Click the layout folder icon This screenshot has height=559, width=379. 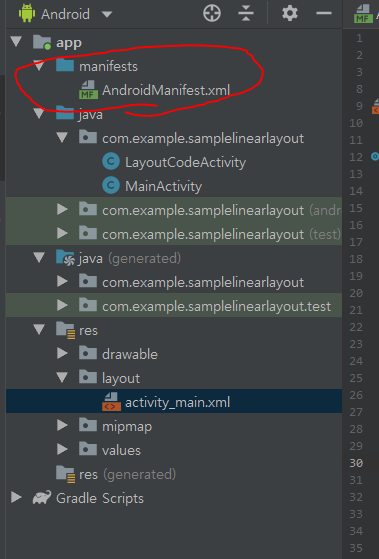click(88, 377)
